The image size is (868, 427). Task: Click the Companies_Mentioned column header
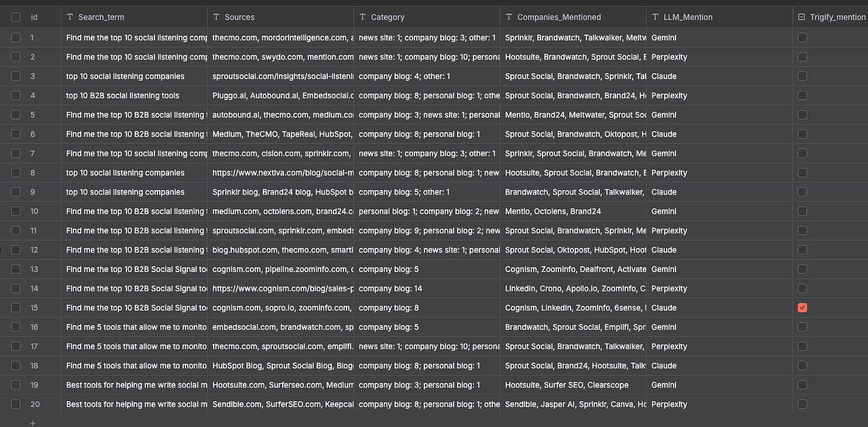(x=573, y=17)
